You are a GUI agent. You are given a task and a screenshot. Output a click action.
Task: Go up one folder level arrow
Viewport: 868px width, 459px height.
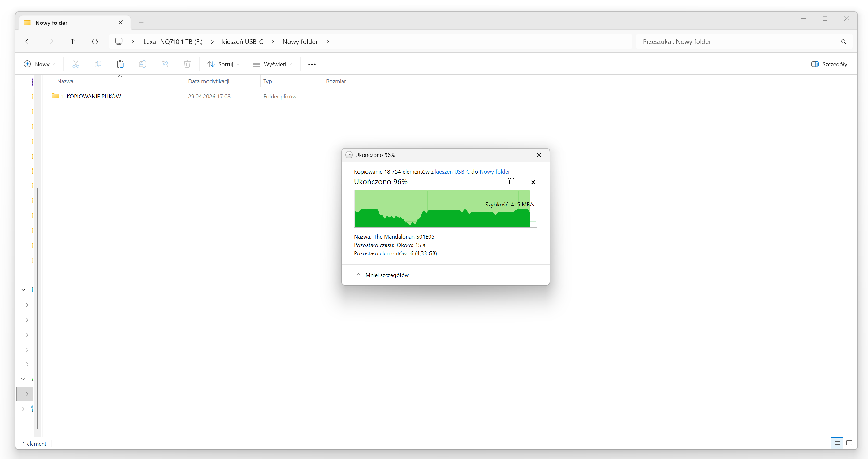pyautogui.click(x=72, y=41)
